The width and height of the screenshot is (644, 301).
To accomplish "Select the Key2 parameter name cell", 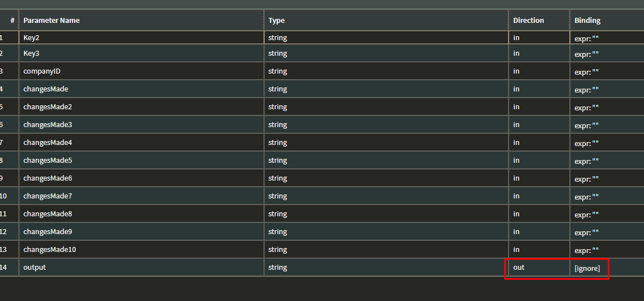I will coord(142,37).
